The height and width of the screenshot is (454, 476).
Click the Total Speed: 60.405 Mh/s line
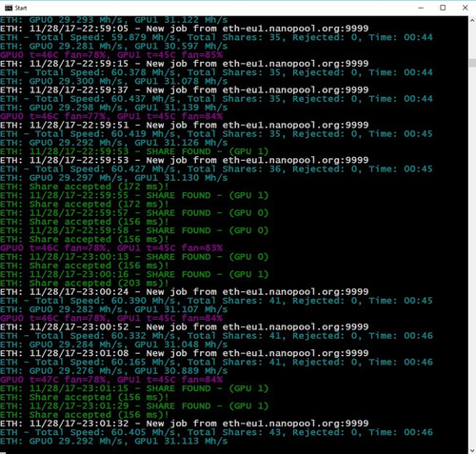tap(216, 432)
